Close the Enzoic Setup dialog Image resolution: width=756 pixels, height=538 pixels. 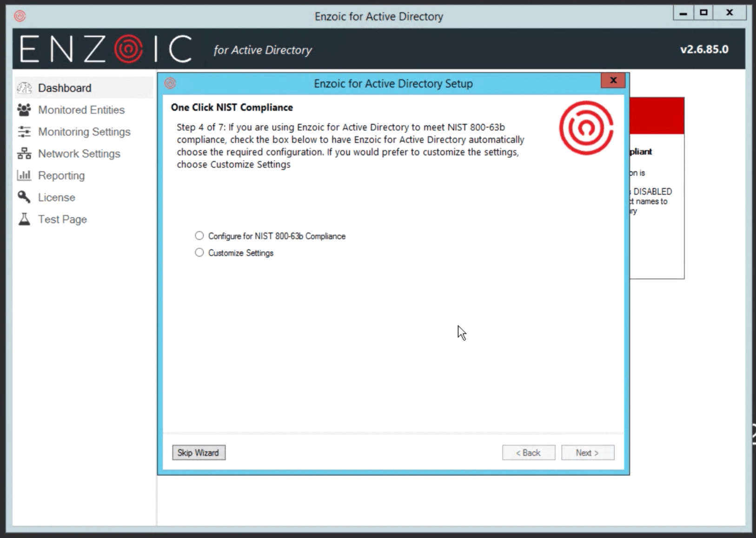pyautogui.click(x=613, y=80)
